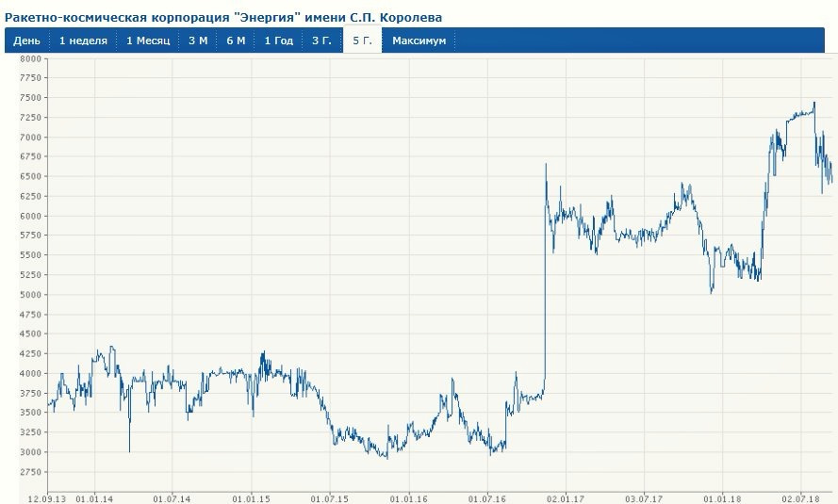This screenshot has width=838, height=504.
Task: Click the 01.01.14 date axis label
Action: click(94, 499)
